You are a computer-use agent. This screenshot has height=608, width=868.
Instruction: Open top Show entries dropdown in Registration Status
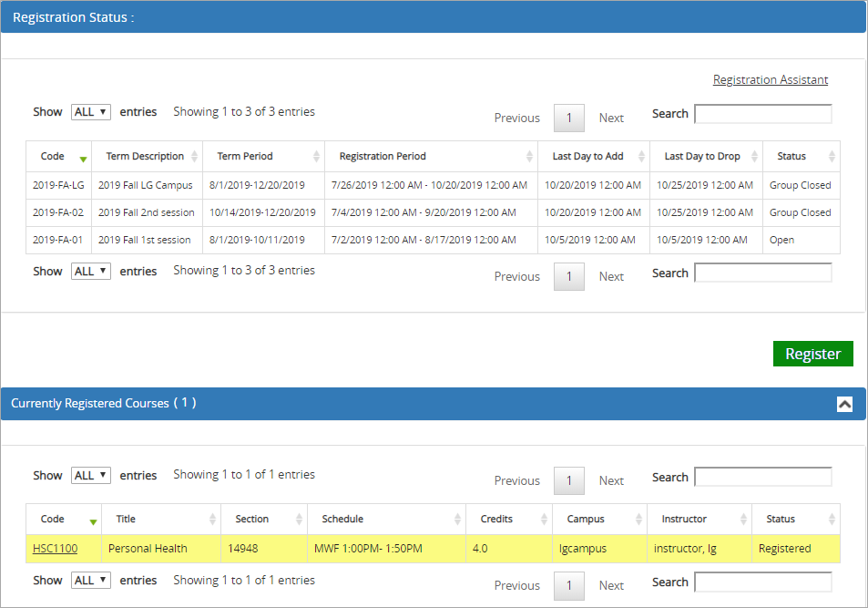click(x=91, y=112)
